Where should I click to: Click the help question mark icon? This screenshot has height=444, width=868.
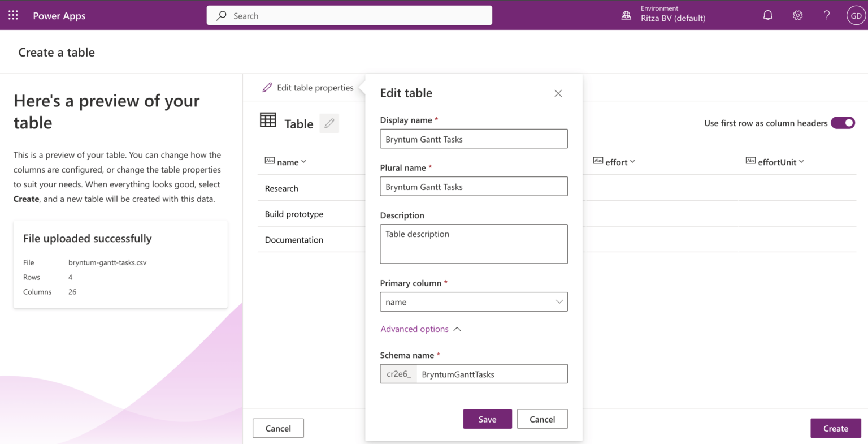coord(826,15)
